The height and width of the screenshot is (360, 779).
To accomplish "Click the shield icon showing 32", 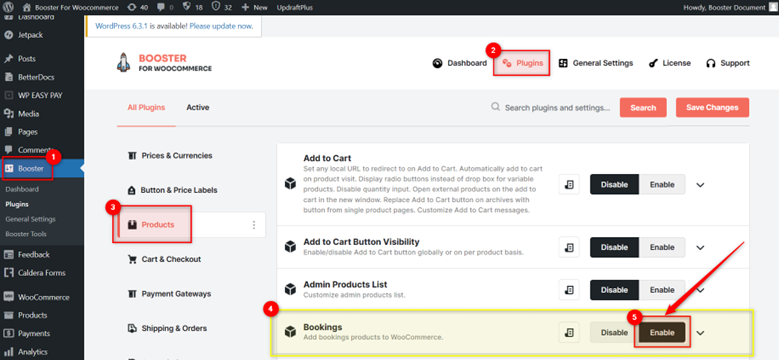I will 222,7.
